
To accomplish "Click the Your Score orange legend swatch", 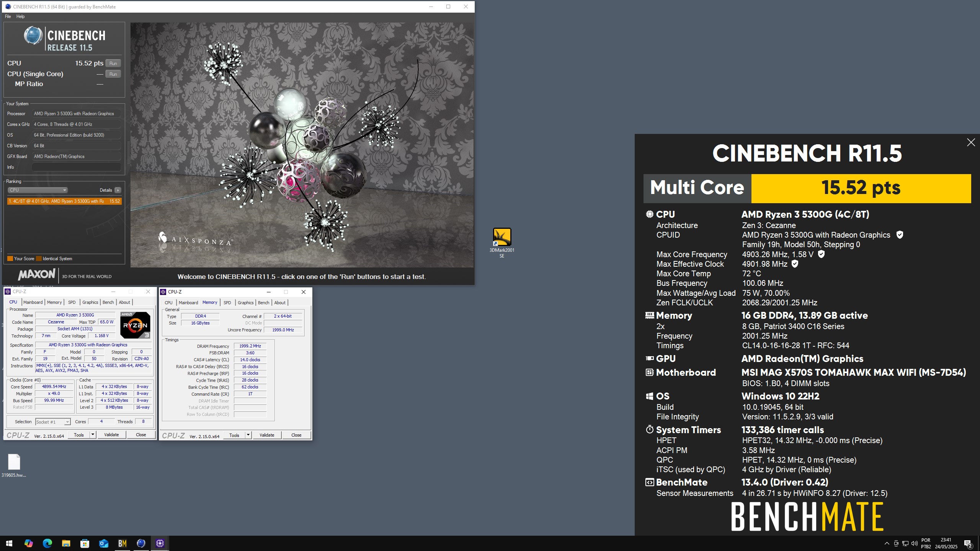I will tap(10, 259).
